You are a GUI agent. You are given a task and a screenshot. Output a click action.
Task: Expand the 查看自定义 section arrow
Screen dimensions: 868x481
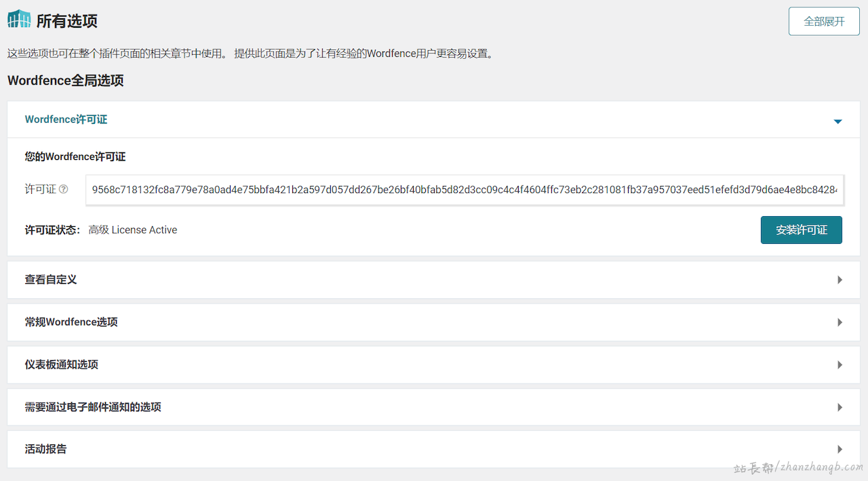[840, 280]
